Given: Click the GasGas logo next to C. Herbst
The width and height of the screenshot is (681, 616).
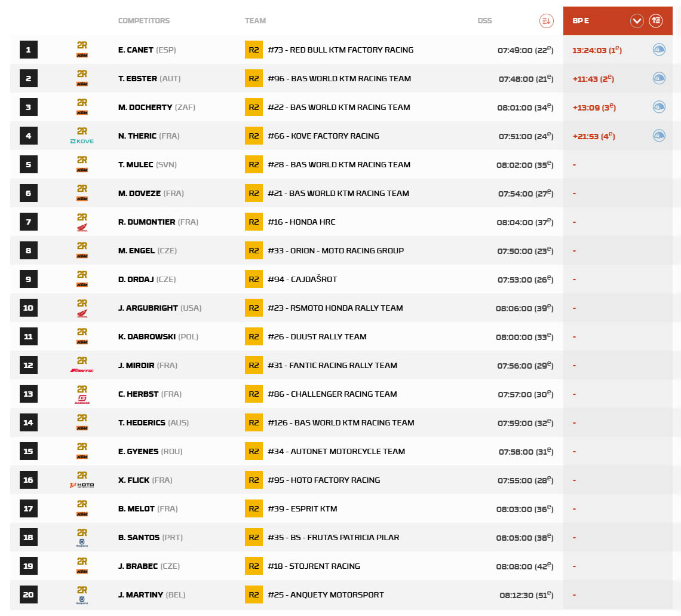Looking at the screenshot, I should coord(82,399).
